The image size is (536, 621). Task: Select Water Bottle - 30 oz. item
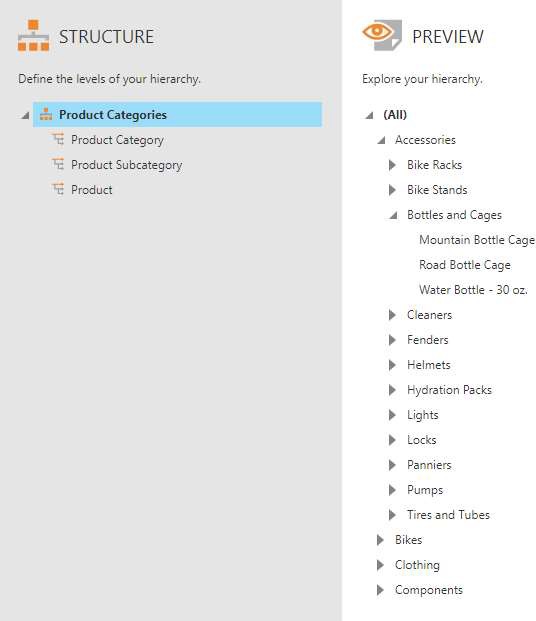[x=473, y=290]
